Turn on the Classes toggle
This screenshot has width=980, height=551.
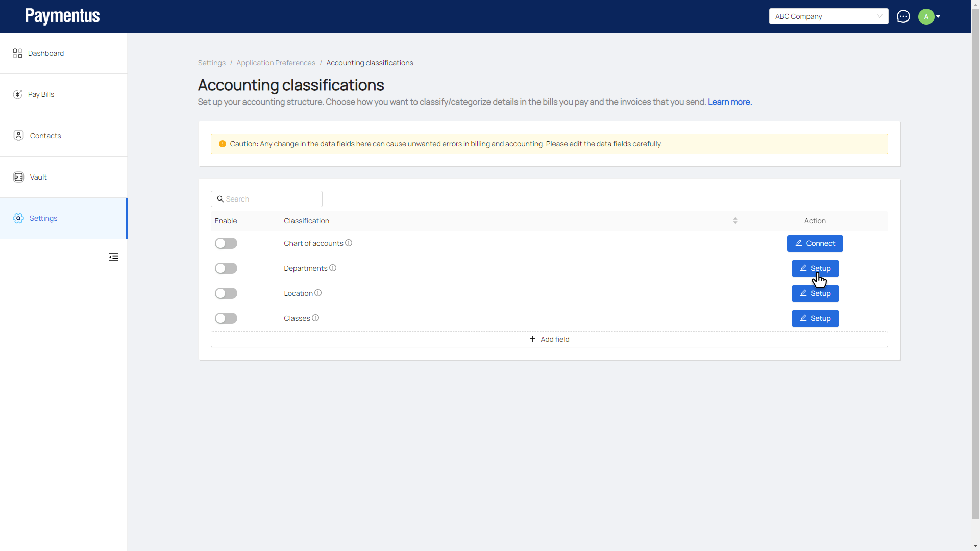click(226, 318)
